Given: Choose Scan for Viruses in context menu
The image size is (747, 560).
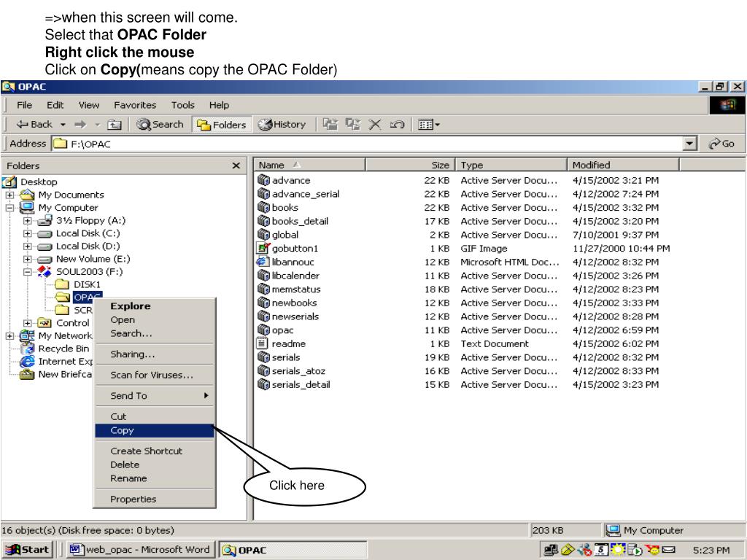Looking at the screenshot, I should tap(155, 376).
